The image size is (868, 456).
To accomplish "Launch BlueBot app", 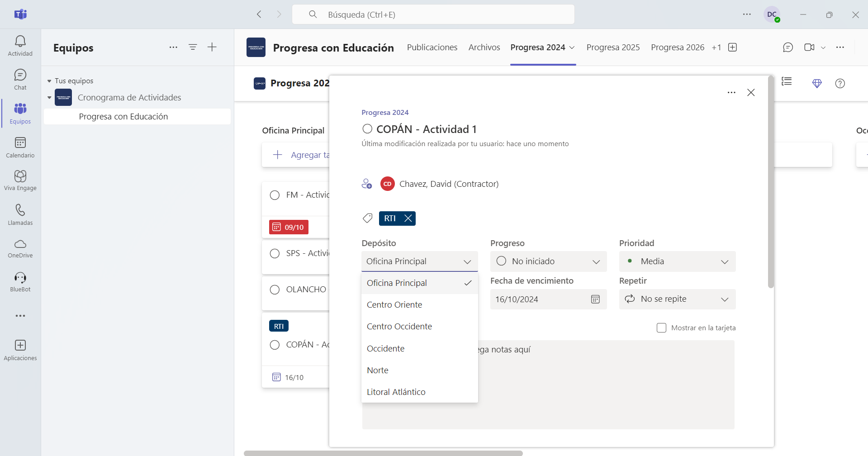I will tap(20, 282).
